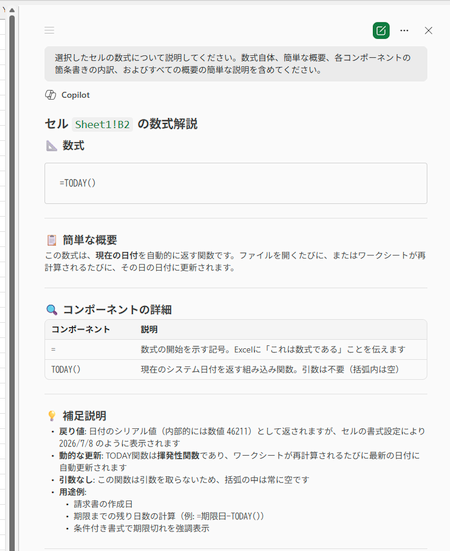Click the 説明 table column header
The image size is (450, 551).
tap(149, 329)
